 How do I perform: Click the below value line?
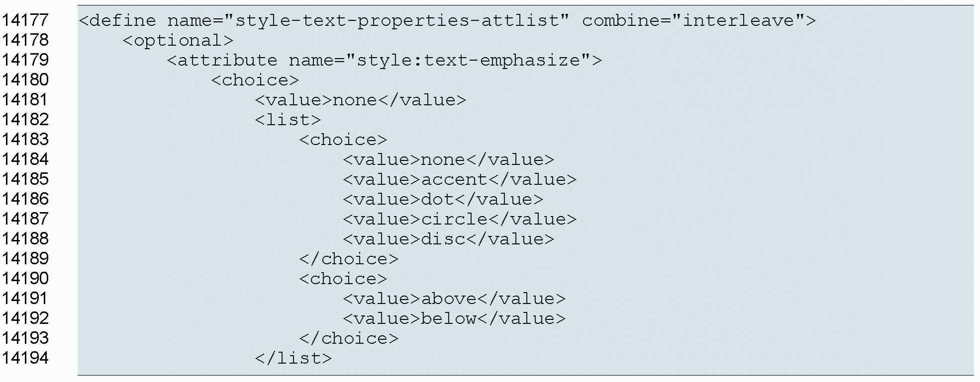point(454,318)
